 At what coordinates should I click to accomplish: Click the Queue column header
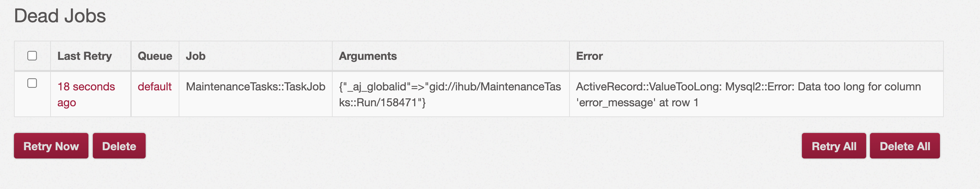pyautogui.click(x=155, y=56)
